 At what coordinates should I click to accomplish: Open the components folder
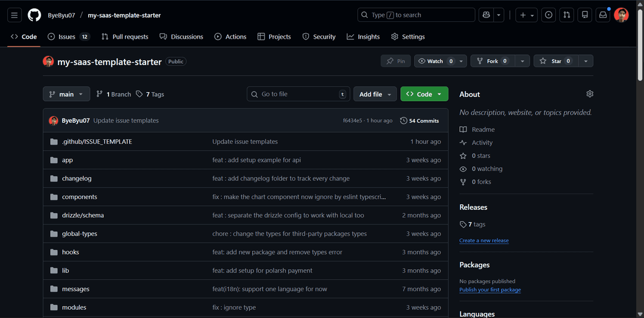click(x=79, y=197)
